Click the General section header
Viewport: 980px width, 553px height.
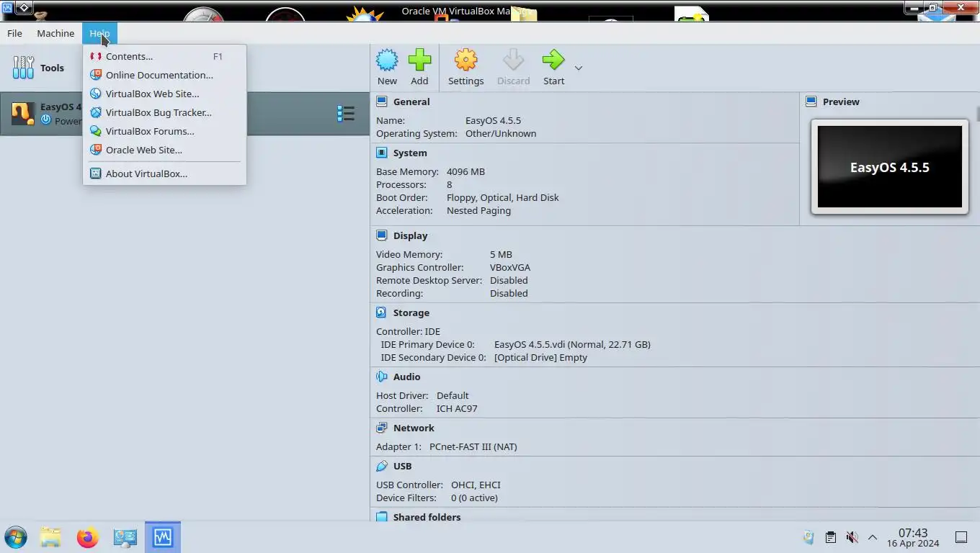(x=411, y=102)
